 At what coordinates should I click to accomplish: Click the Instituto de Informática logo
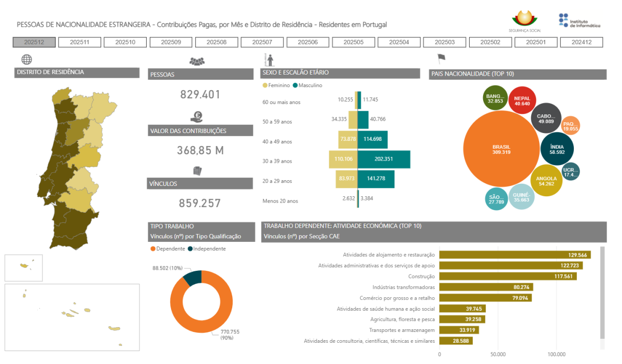[x=579, y=21]
